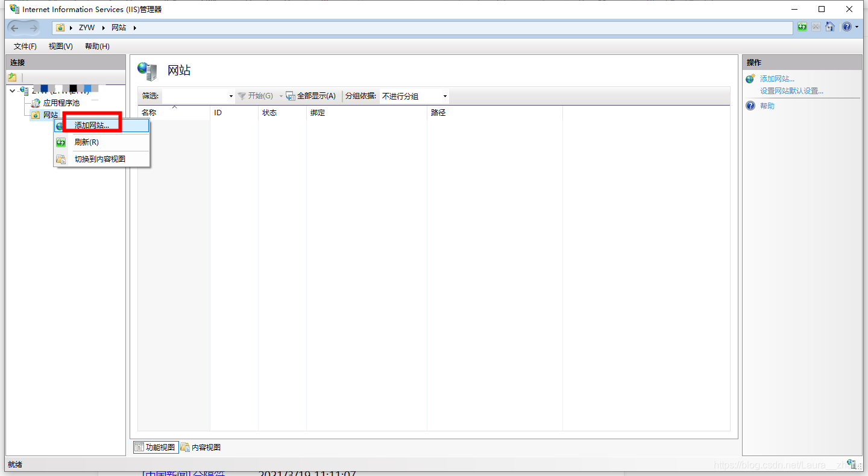Click the green refresh page icon in address bar
This screenshot has height=476, width=868.
tap(802, 27)
